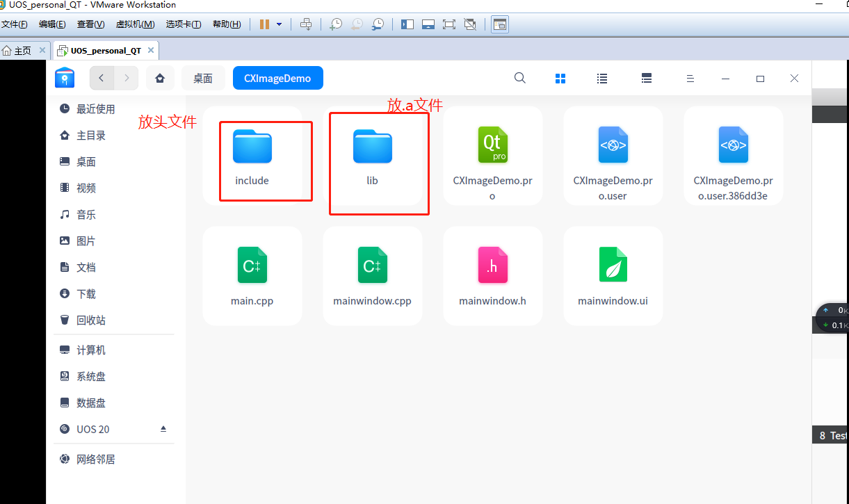Image resolution: width=849 pixels, height=504 pixels.
Task: Open the file manager sort options menu
Action: 690,78
